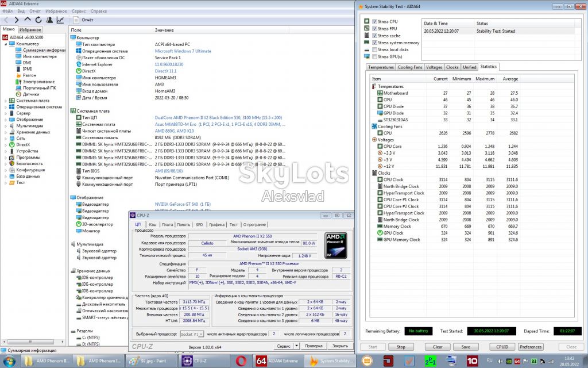Select Разгон flame icon in tree
Viewport: 588px width, 368px height.
point(19,75)
